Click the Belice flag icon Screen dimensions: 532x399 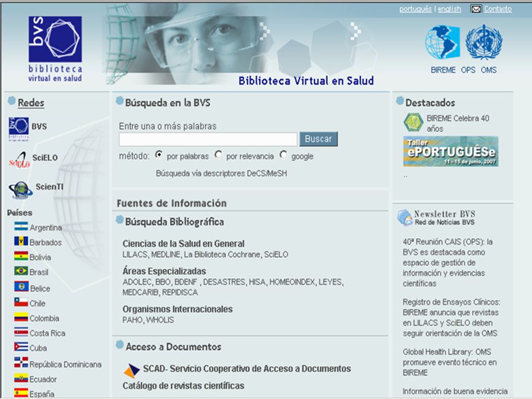click(22, 287)
